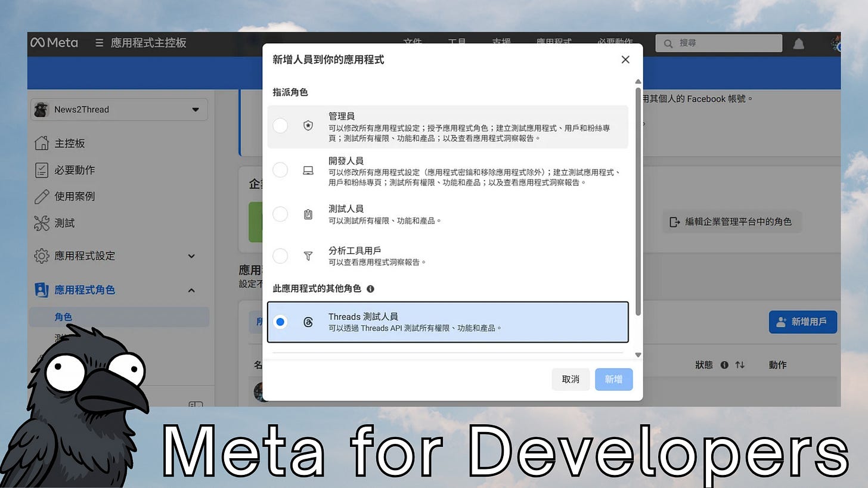
Task: Click the 新增 button in dialog
Action: click(613, 379)
